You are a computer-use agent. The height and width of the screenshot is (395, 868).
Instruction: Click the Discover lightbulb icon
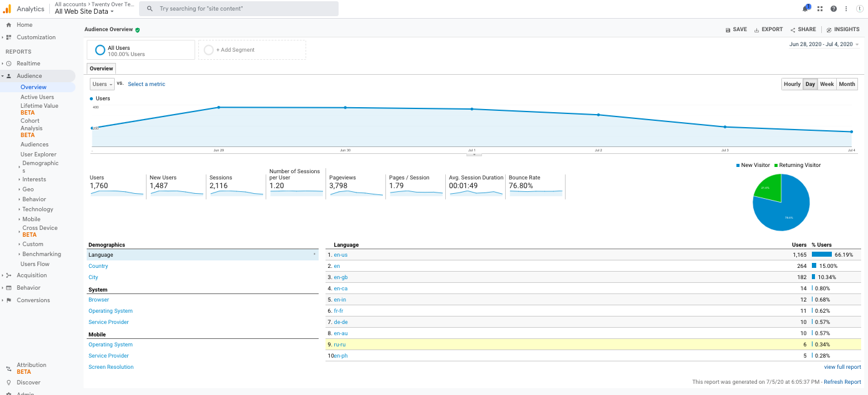9,383
